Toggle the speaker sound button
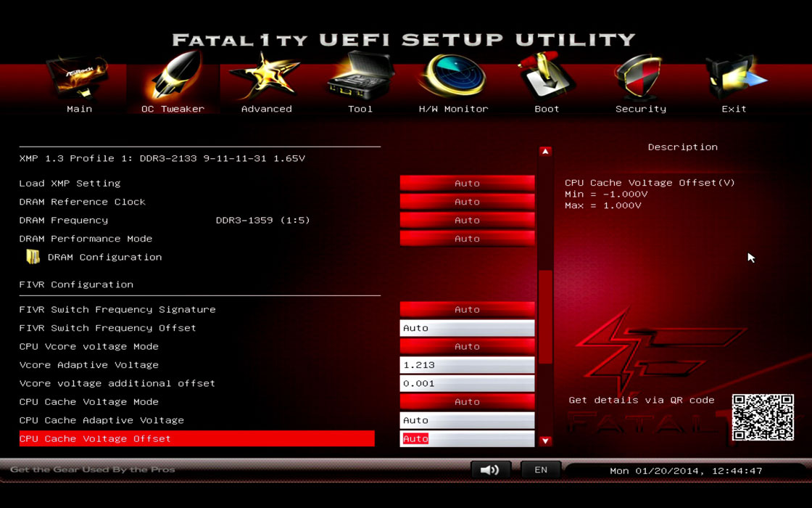 tap(490, 470)
